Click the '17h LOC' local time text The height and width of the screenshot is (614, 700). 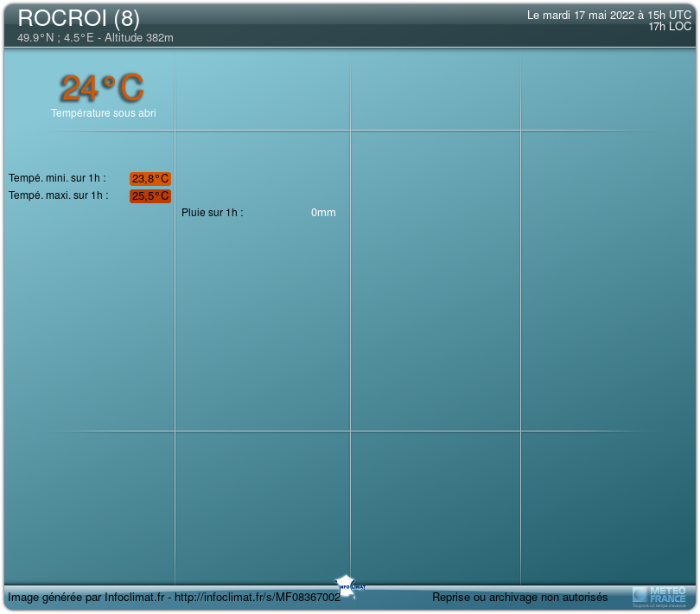(670, 27)
